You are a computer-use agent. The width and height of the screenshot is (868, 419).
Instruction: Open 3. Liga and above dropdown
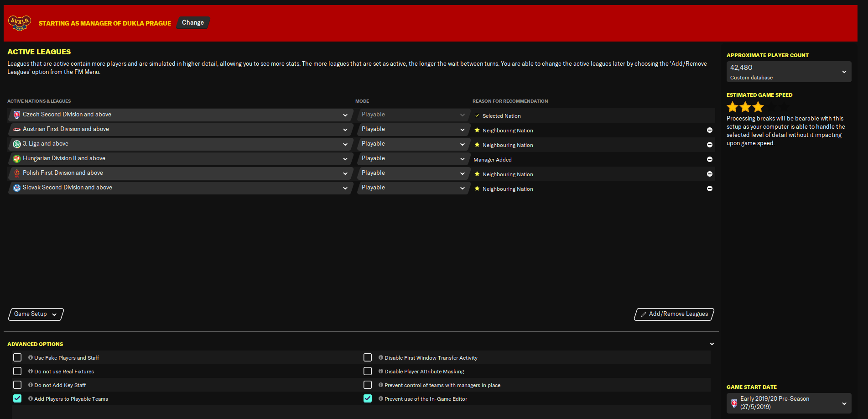pos(181,144)
